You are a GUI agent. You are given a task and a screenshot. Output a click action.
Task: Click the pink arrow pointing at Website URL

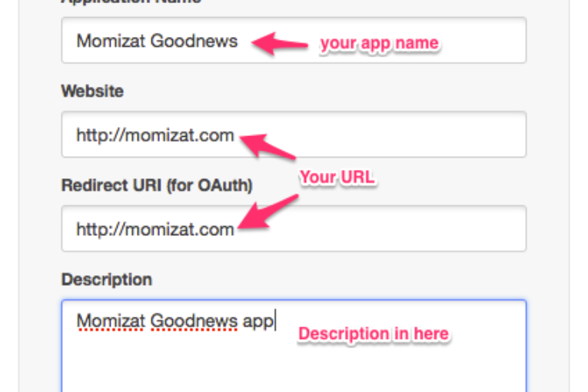(x=267, y=145)
